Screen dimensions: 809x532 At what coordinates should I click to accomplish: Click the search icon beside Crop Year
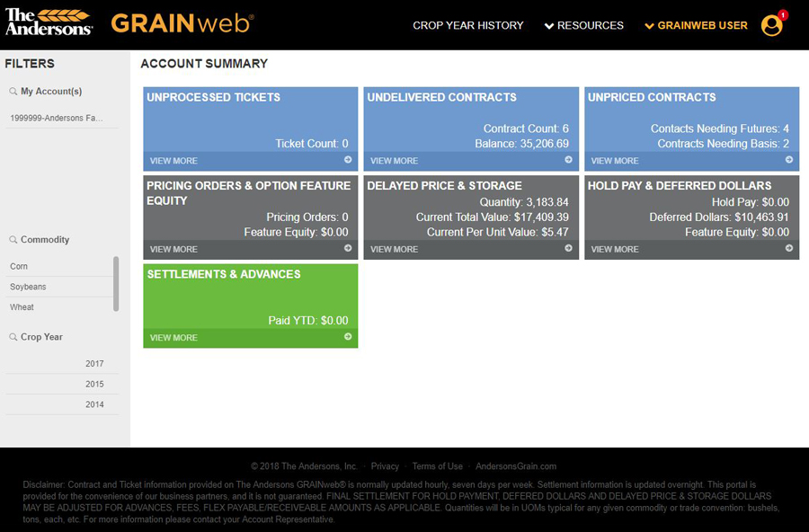(x=13, y=338)
